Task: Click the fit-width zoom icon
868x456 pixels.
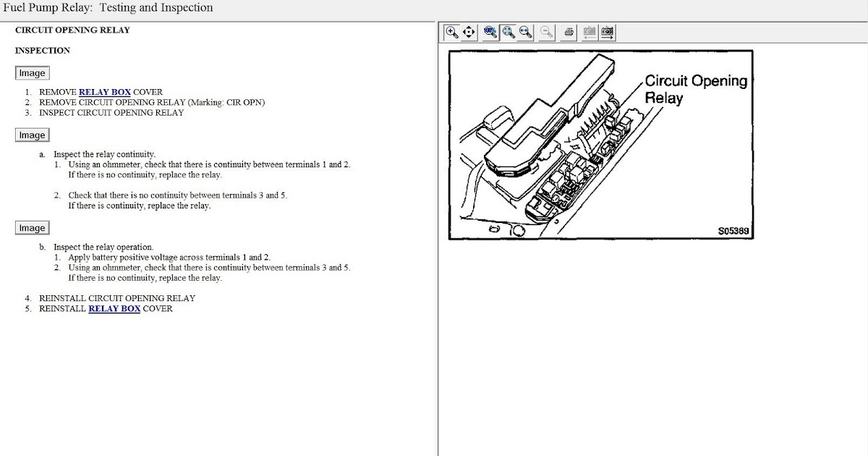Action: tap(525, 32)
